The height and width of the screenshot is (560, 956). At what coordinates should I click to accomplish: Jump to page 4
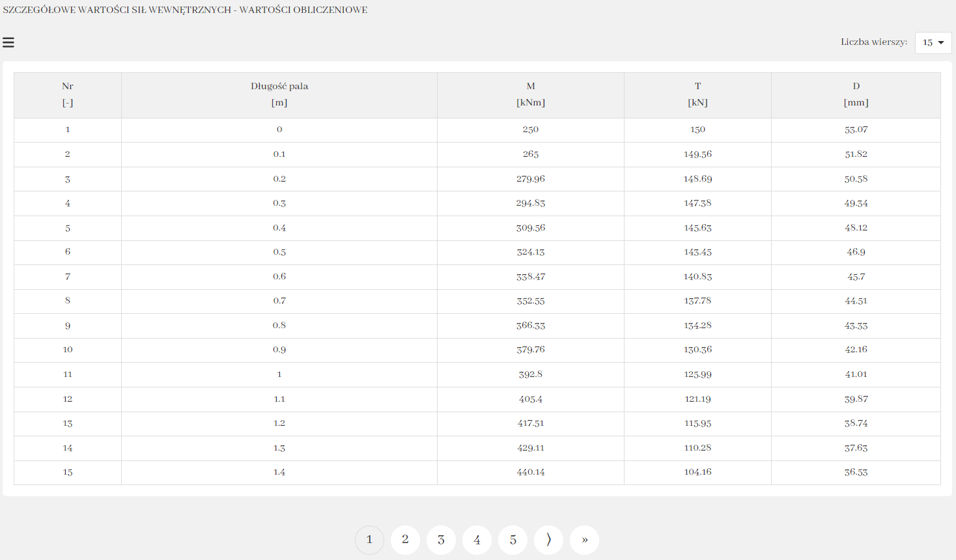477,540
